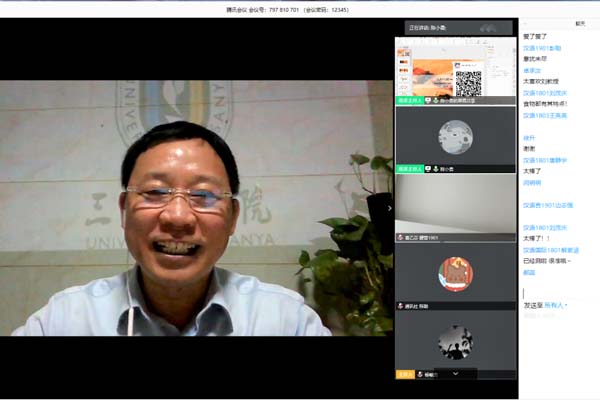The width and height of the screenshot is (600, 400).
Task: Open the 所有人 recipient dropdown in chat
Action: pyautogui.click(x=555, y=305)
